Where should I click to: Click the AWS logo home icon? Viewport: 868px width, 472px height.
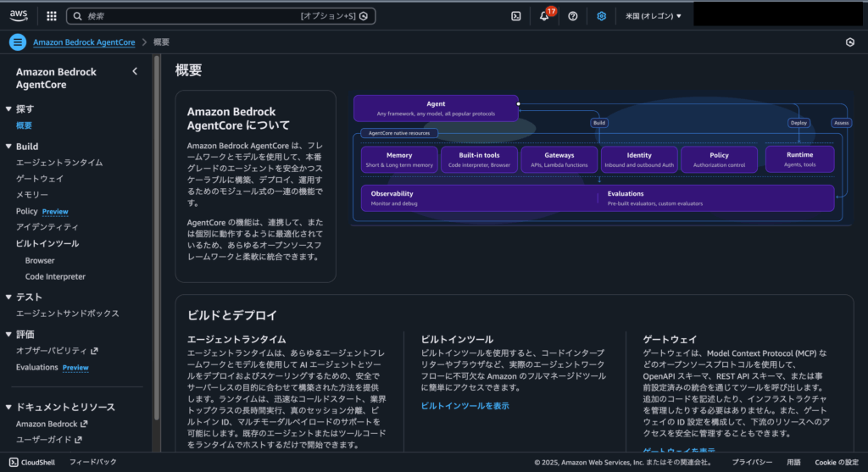(x=19, y=15)
